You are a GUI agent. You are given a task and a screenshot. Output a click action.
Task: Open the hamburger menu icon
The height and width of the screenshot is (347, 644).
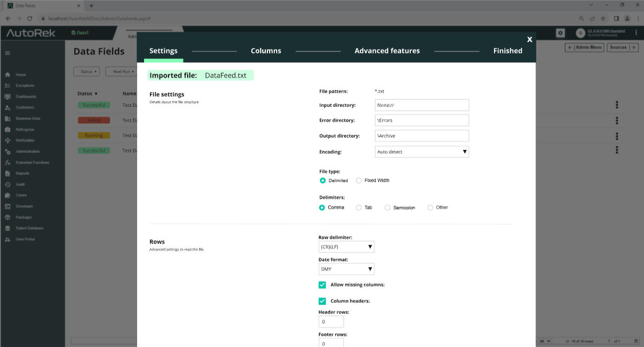tap(7, 53)
